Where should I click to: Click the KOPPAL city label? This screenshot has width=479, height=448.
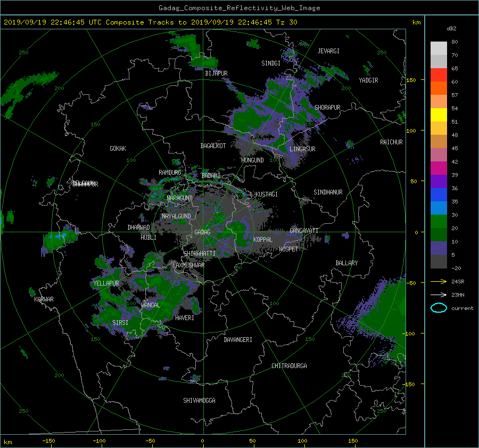pyautogui.click(x=263, y=239)
